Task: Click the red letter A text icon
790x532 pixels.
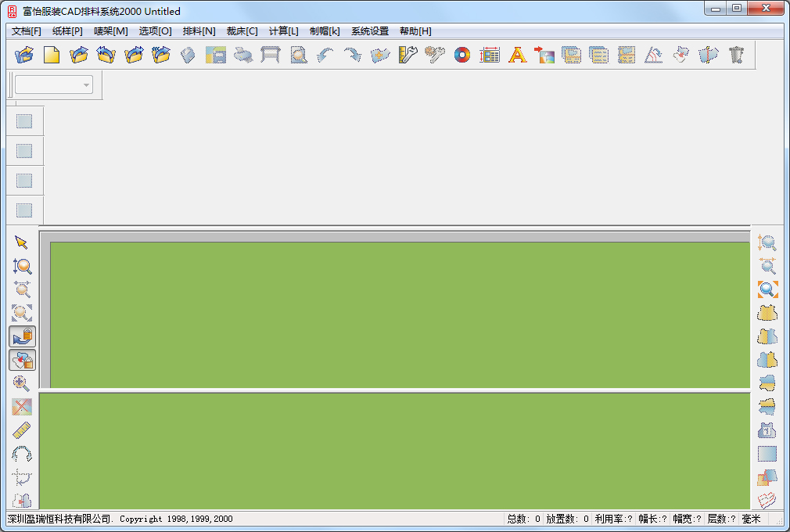Action: (518, 55)
